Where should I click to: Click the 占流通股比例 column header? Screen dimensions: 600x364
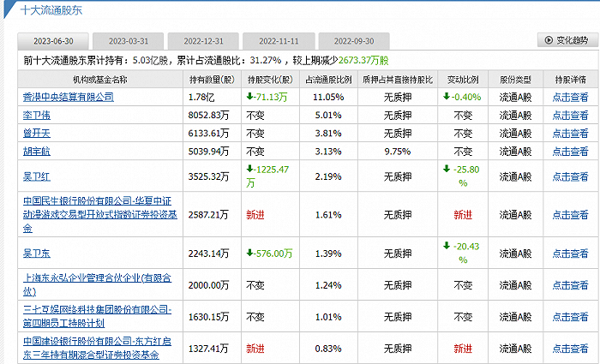pos(328,80)
